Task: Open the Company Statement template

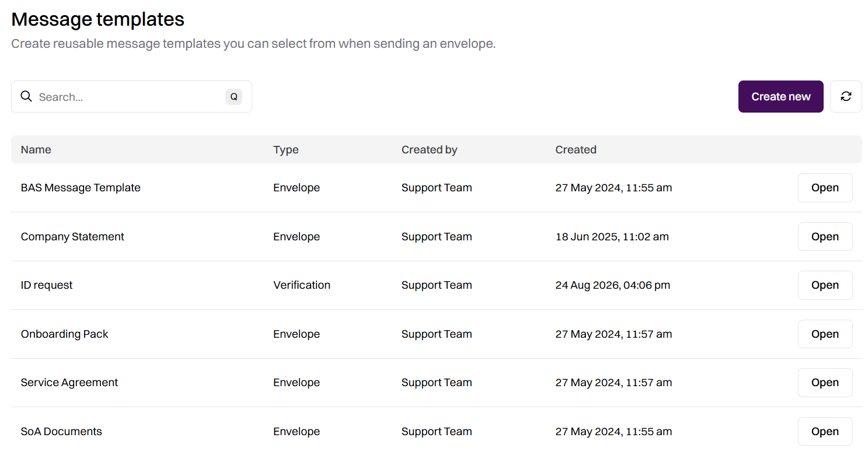Action: tap(825, 237)
